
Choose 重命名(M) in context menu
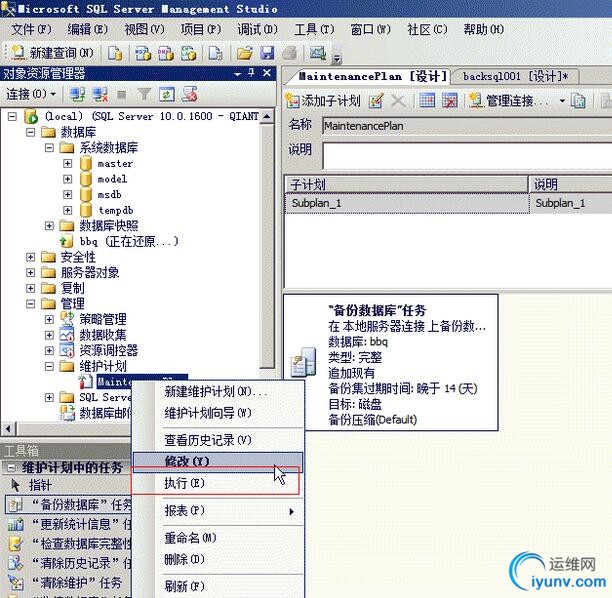click(217, 538)
